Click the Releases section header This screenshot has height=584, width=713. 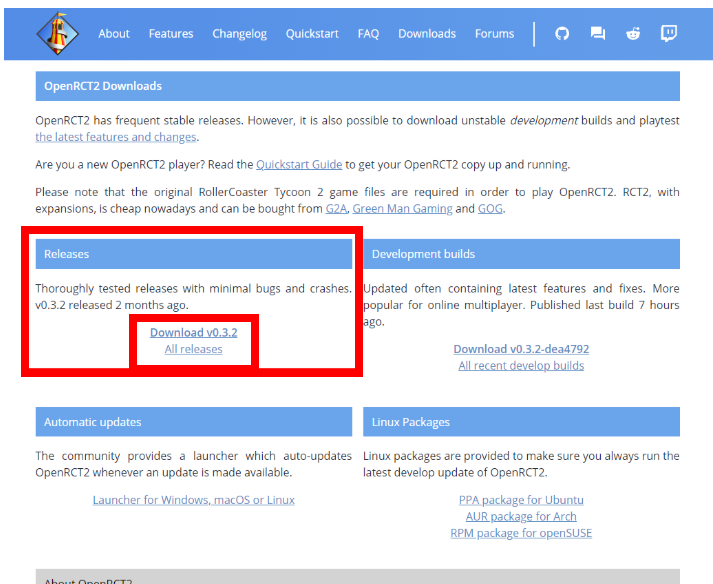pos(194,254)
